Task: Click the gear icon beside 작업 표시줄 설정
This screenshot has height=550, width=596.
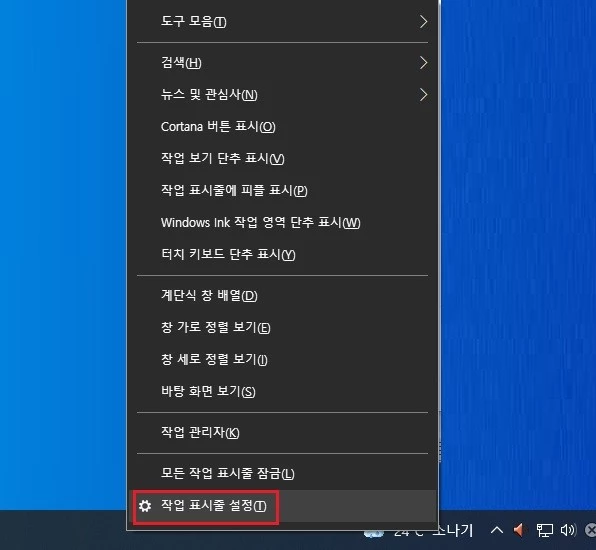Action: pyautogui.click(x=145, y=506)
